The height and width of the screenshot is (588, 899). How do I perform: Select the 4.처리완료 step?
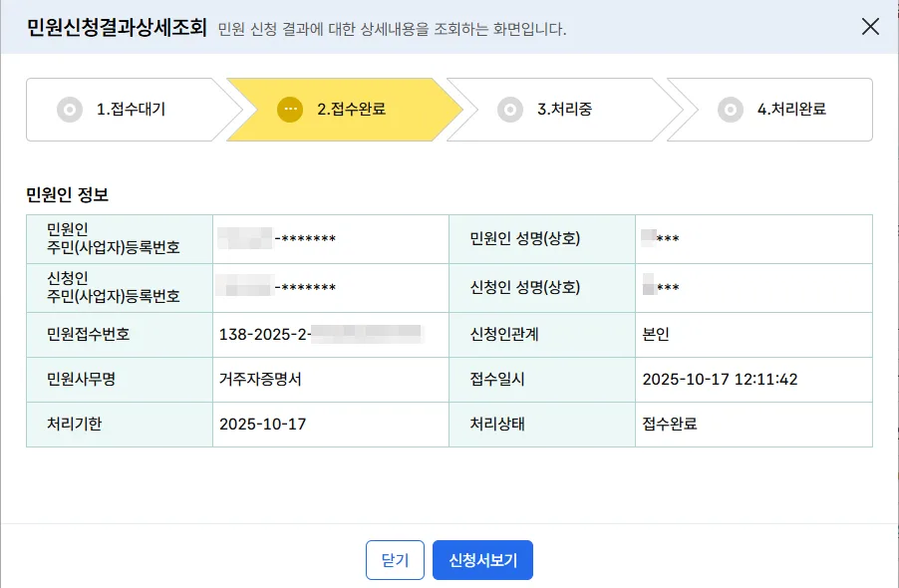pyautogui.click(x=791, y=110)
